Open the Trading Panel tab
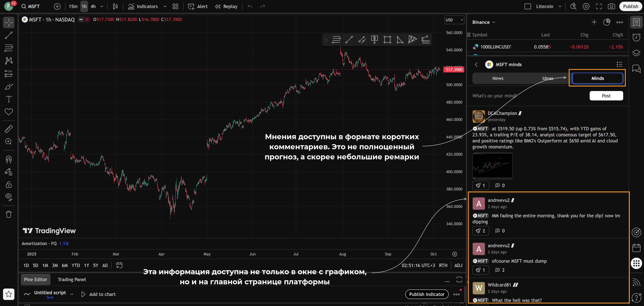The width and height of the screenshot is (644, 306). pos(72,279)
